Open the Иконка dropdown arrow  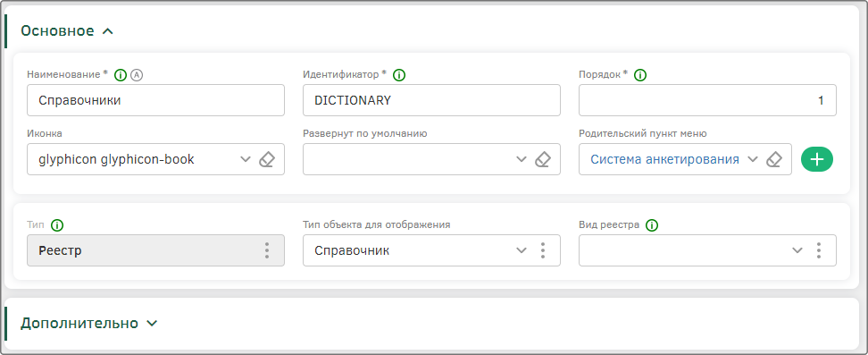(246, 160)
